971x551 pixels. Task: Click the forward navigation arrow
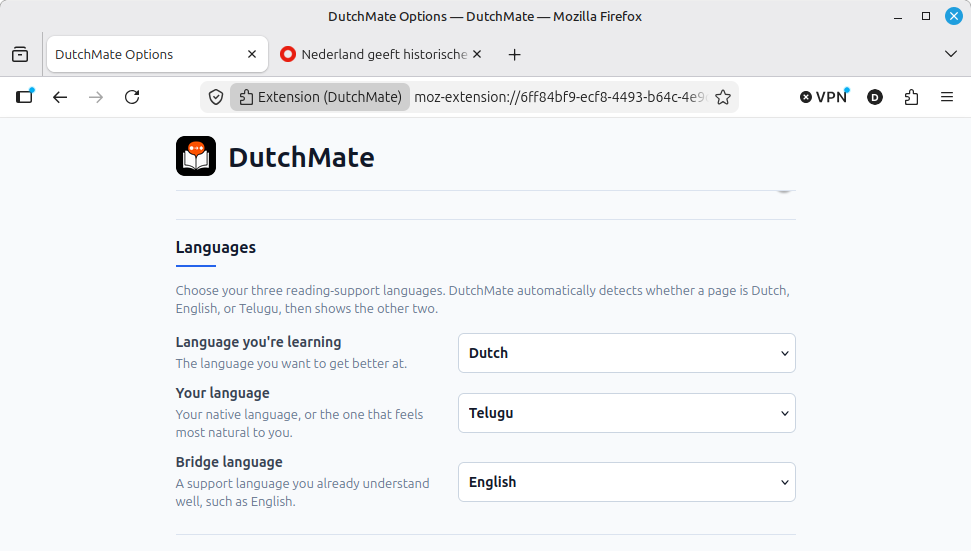(96, 97)
